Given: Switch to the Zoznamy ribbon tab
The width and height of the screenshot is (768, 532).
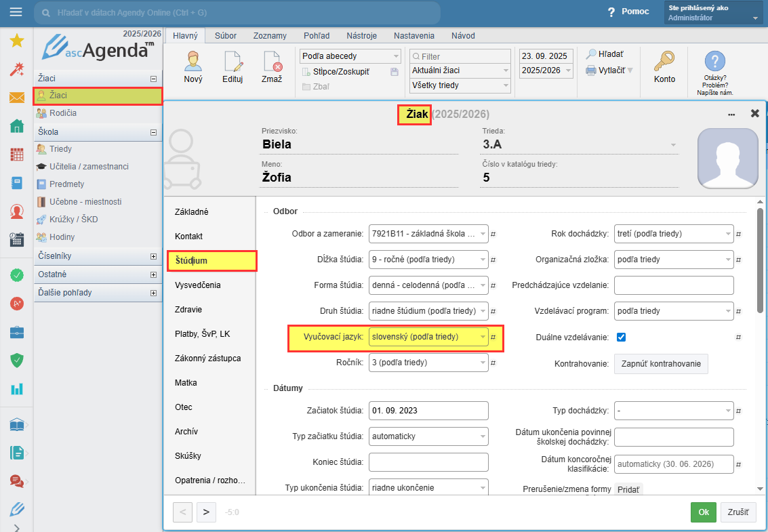Looking at the screenshot, I should (x=270, y=35).
